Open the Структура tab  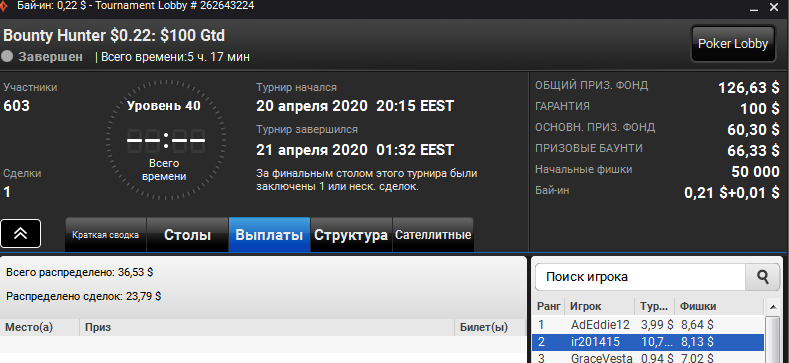click(351, 235)
